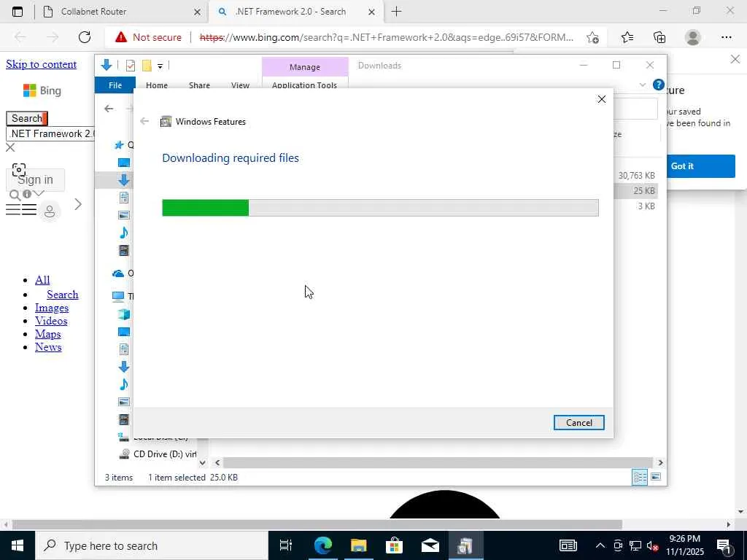Open Explorer Share ribbon tab
The image size is (747, 560).
pyautogui.click(x=199, y=85)
